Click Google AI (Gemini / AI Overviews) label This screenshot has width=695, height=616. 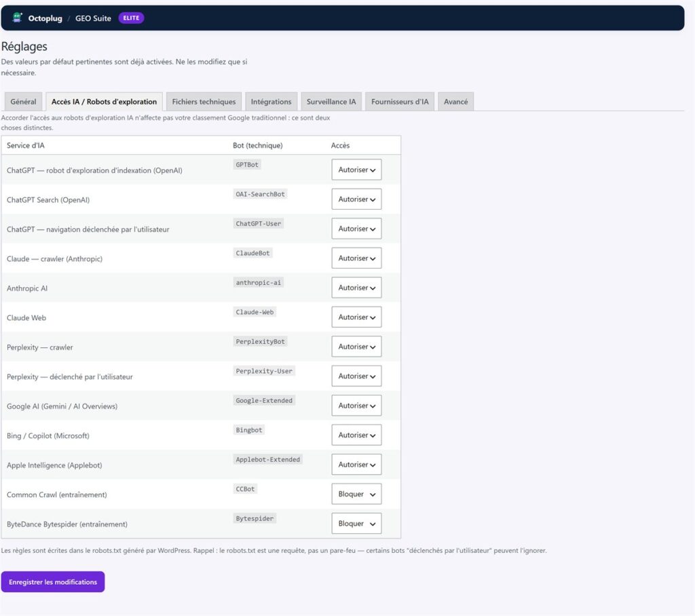pos(62,406)
